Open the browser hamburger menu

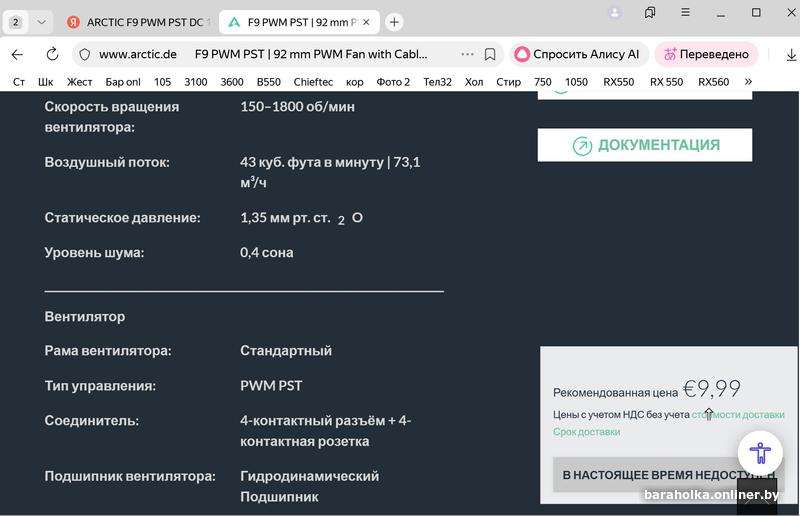685,12
